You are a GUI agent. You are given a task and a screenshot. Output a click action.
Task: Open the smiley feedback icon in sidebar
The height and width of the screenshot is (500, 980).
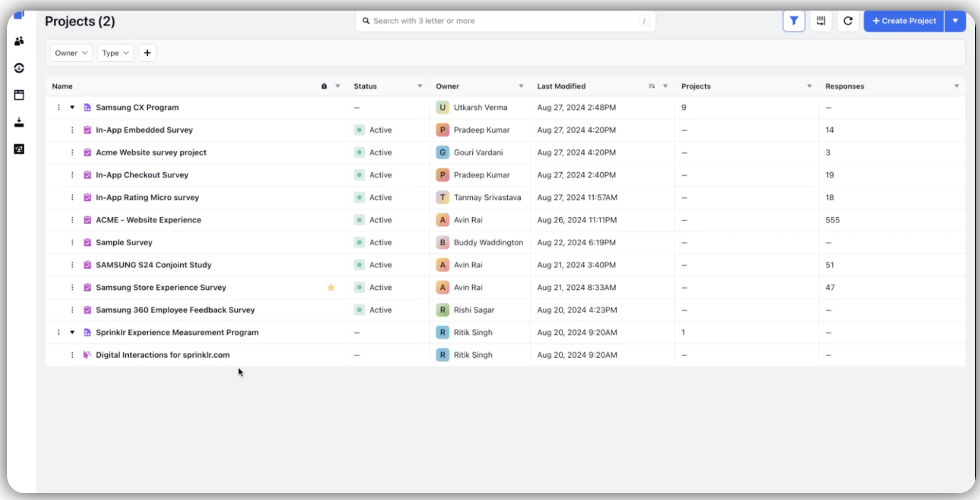pos(19,68)
